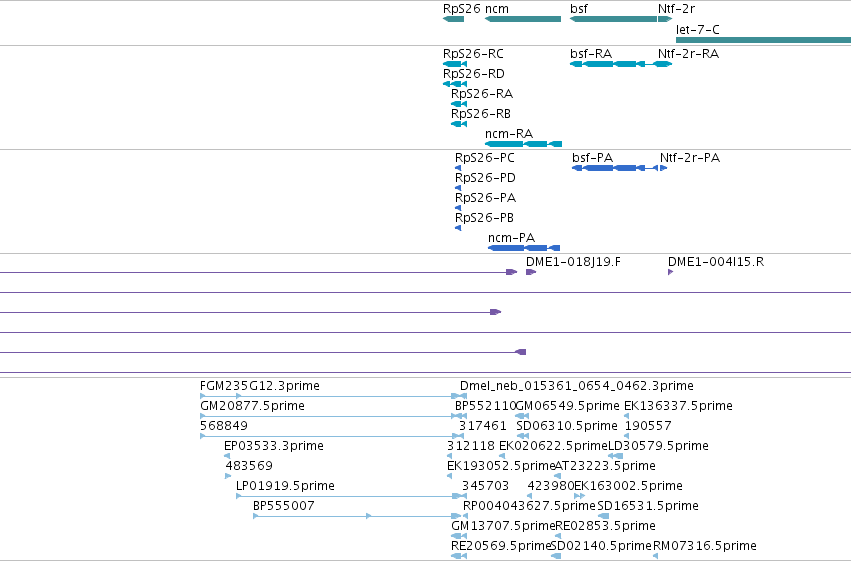The width and height of the screenshot is (851, 561).
Task: Click the GM13707.5prime EST label
Action: pos(503,526)
